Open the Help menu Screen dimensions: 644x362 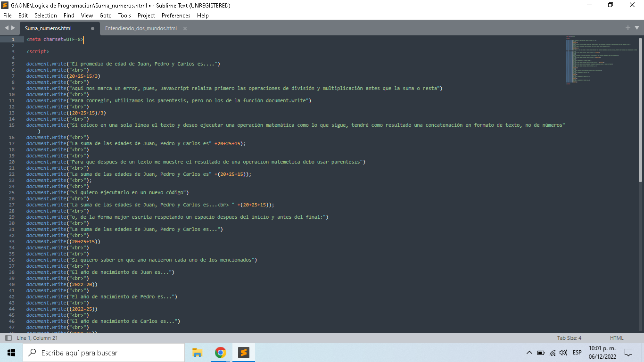pos(203,16)
